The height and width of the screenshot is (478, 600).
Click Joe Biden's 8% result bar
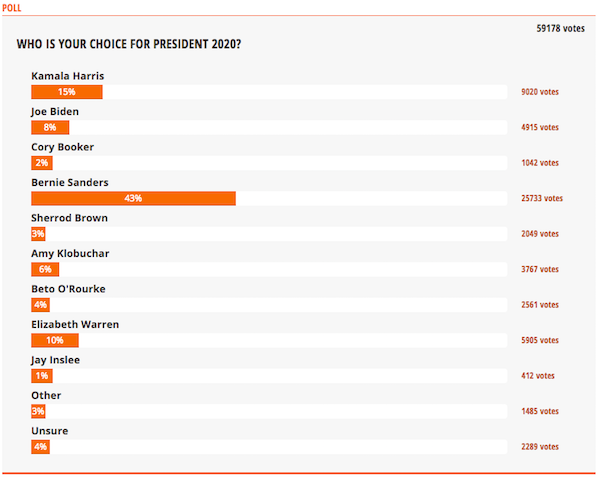coord(50,127)
